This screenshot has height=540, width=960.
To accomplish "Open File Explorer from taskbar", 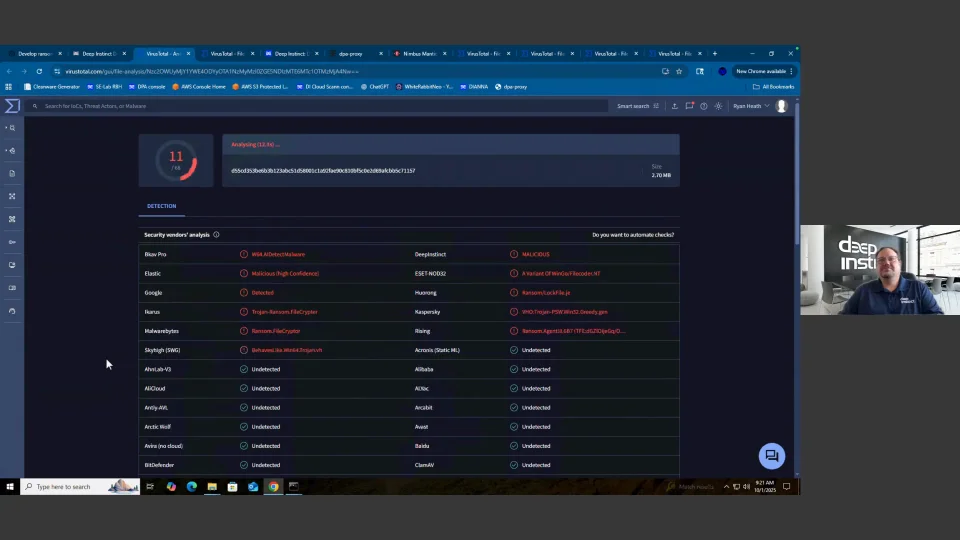I will point(212,487).
